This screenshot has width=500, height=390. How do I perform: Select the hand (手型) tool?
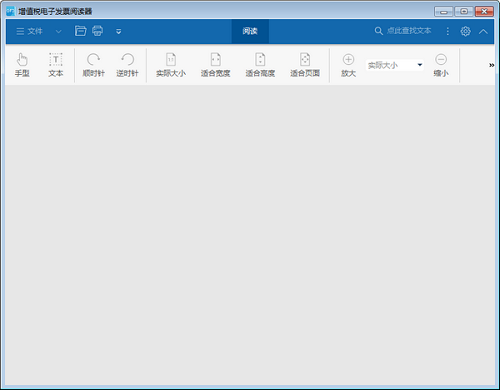click(x=22, y=65)
